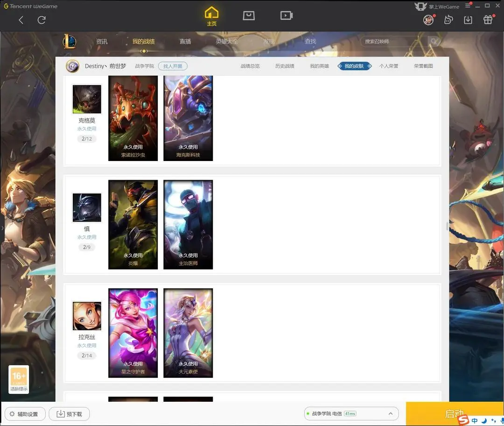
Task: Click the 16+ age rating badge
Action: click(19, 379)
